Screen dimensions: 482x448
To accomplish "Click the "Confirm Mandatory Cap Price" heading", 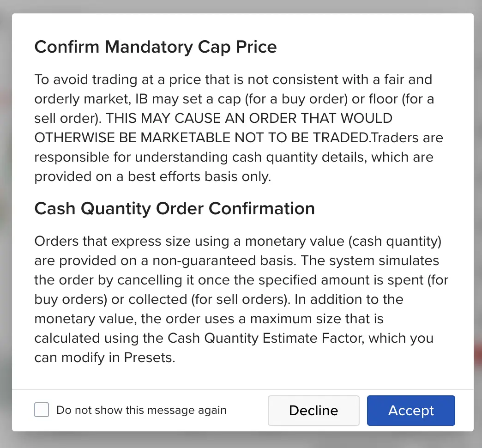I will [156, 47].
